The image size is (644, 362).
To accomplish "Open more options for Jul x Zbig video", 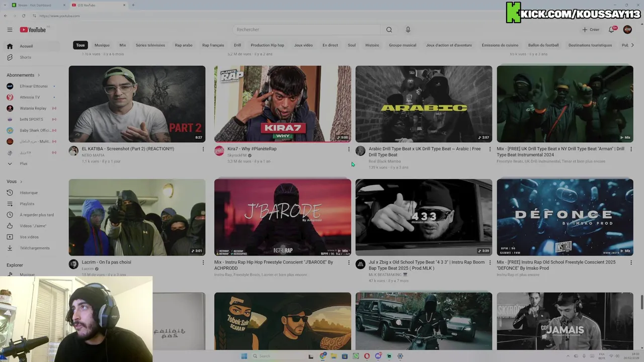I will [490, 262].
